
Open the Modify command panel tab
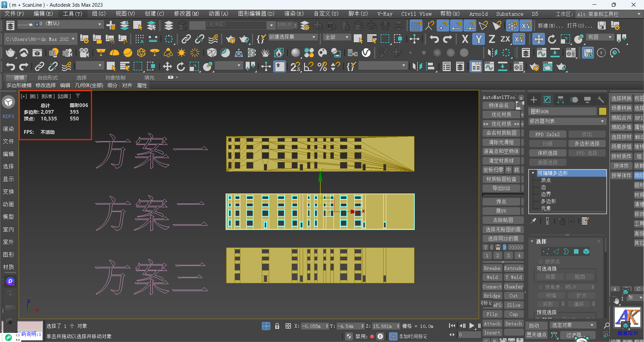(x=547, y=100)
